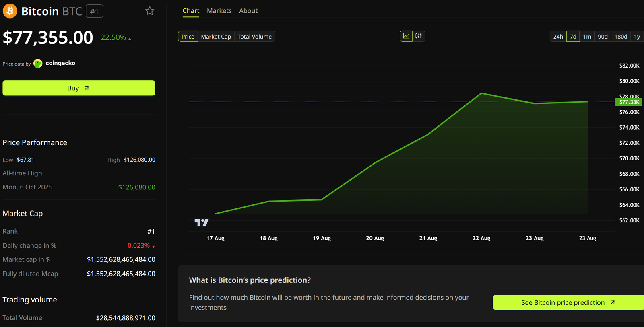Click the 20 Aug date axis label

375,238
